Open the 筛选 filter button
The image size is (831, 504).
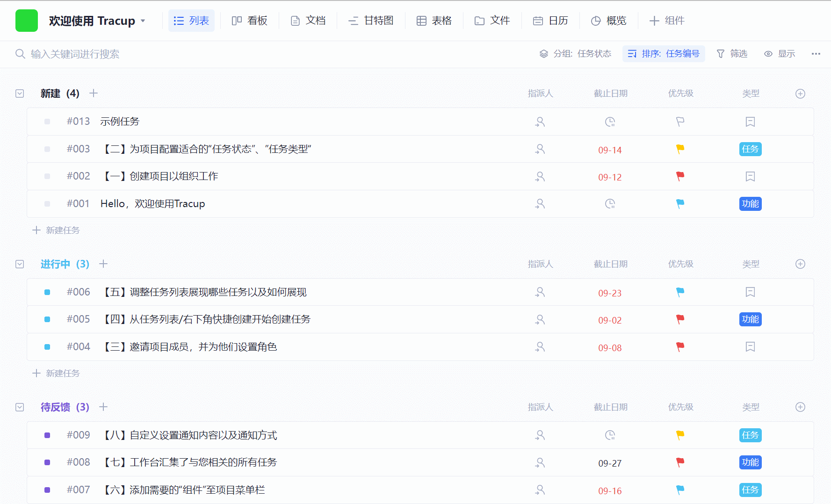pyautogui.click(x=732, y=54)
